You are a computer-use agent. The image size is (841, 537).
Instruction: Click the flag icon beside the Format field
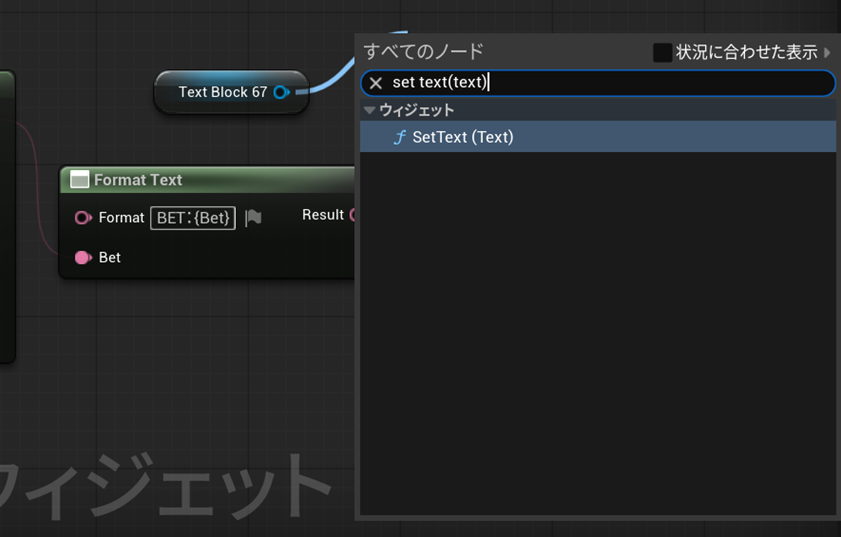[x=254, y=217]
